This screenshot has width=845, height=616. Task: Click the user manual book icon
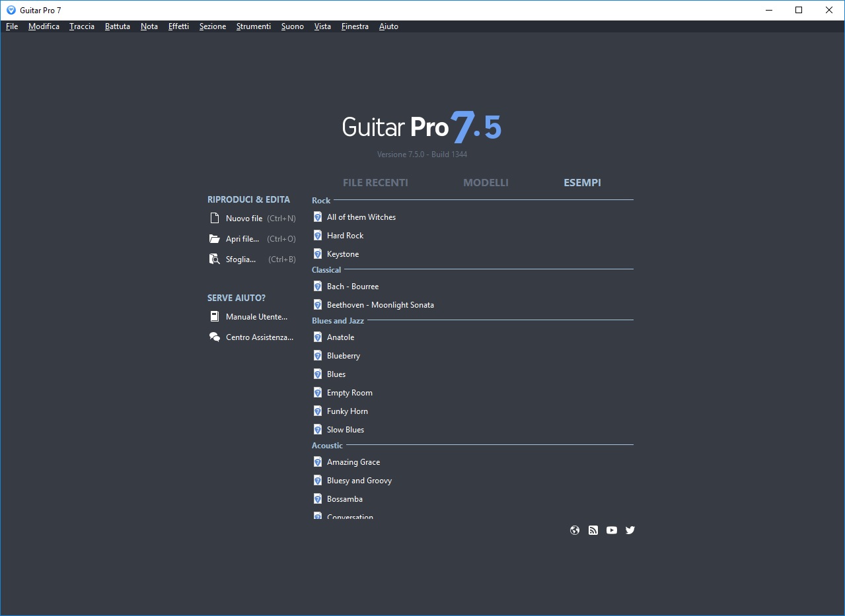click(x=214, y=316)
